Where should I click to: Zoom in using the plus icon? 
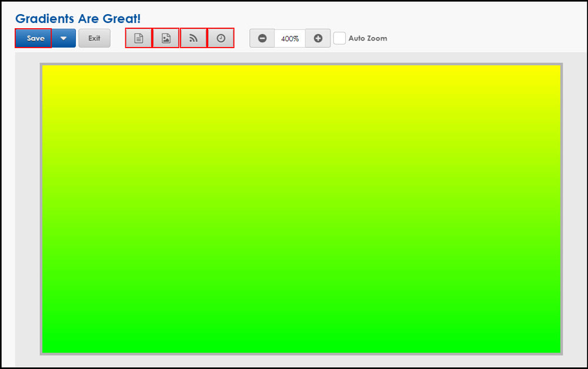coord(318,38)
